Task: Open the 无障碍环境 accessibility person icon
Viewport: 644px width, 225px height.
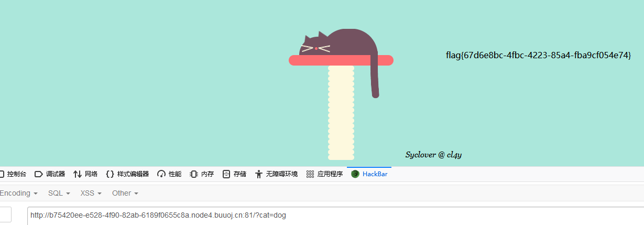Action: [259, 174]
